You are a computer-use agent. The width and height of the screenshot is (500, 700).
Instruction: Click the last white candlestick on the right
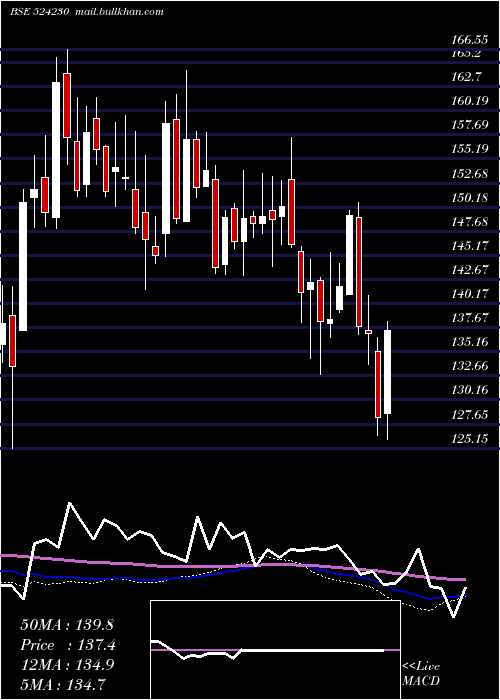pos(388,372)
